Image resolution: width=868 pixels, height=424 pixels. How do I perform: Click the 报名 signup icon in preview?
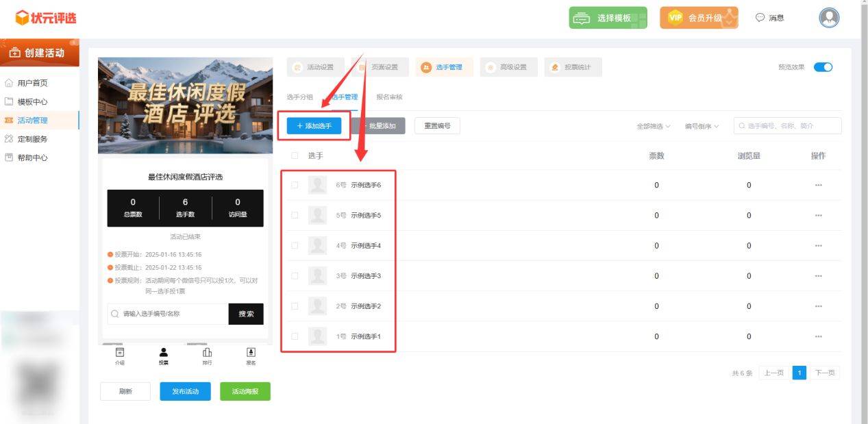click(251, 355)
